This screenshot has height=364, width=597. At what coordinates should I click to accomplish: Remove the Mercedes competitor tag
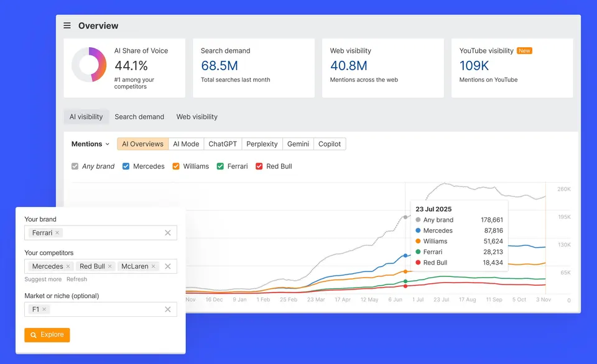tap(68, 266)
